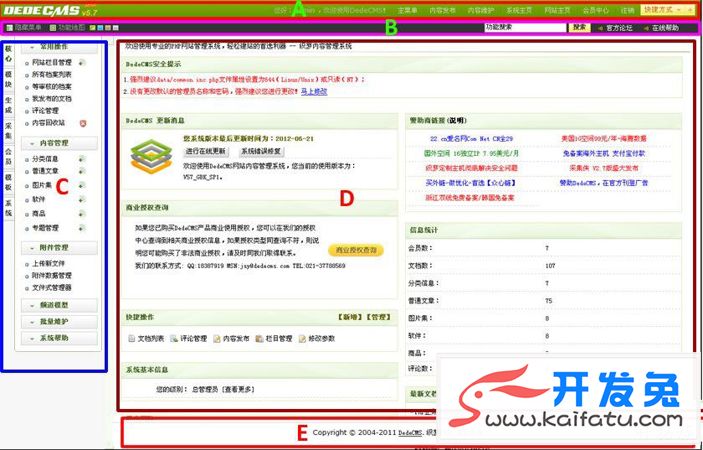The image size is (703, 450).
Task: Open 附件数据管理 in the sidebar
Action: (52, 276)
